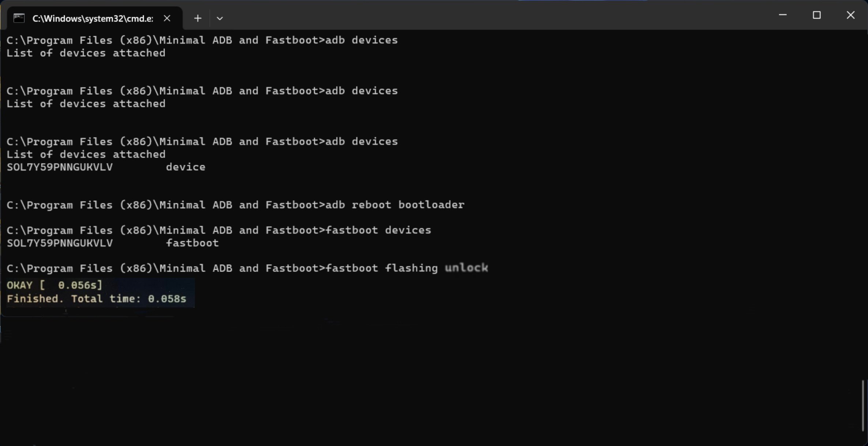Click the minimize window button

coord(782,15)
